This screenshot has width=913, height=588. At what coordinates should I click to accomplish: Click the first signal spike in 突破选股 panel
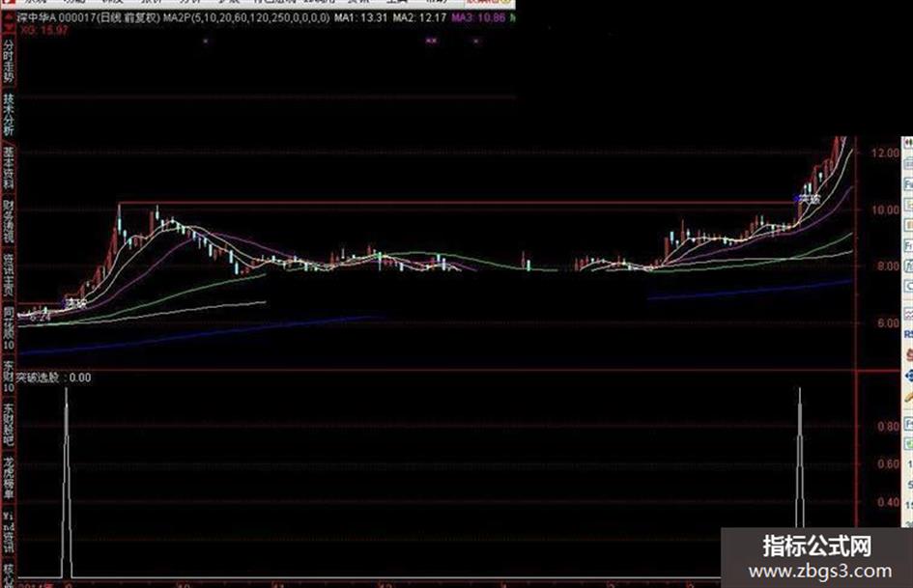tap(67, 483)
